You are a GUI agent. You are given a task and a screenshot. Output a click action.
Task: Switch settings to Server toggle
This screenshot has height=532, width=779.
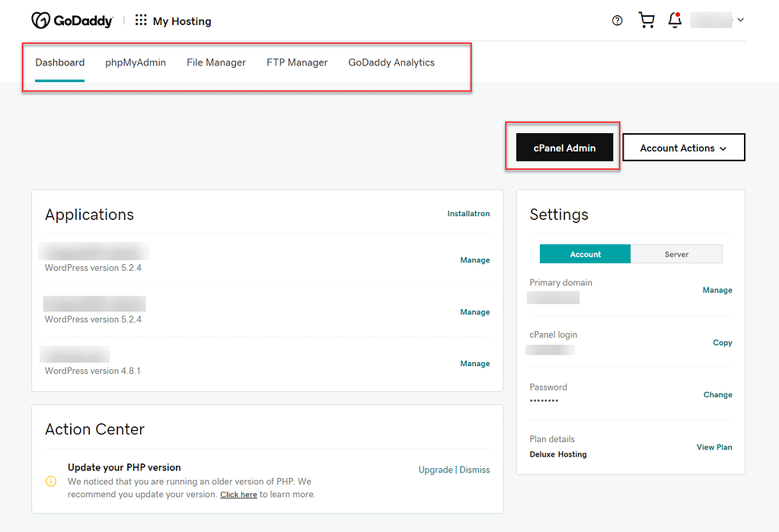tap(676, 254)
